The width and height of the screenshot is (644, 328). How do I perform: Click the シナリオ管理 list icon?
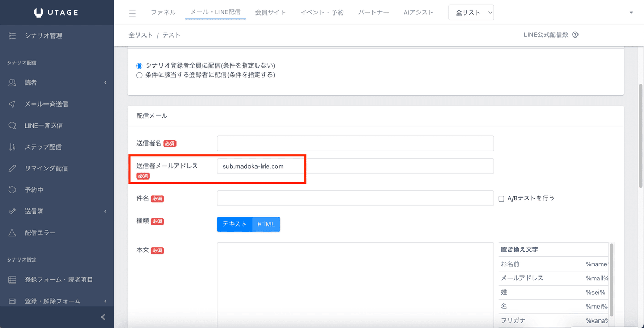click(x=12, y=36)
